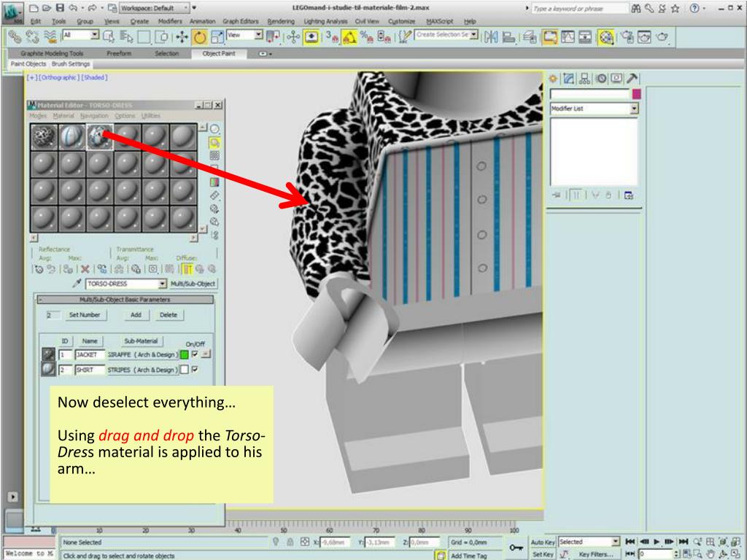Viewport: 747px width, 560px height.
Task: Click the Pick Material eyedropper icon
Action: point(76,284)
